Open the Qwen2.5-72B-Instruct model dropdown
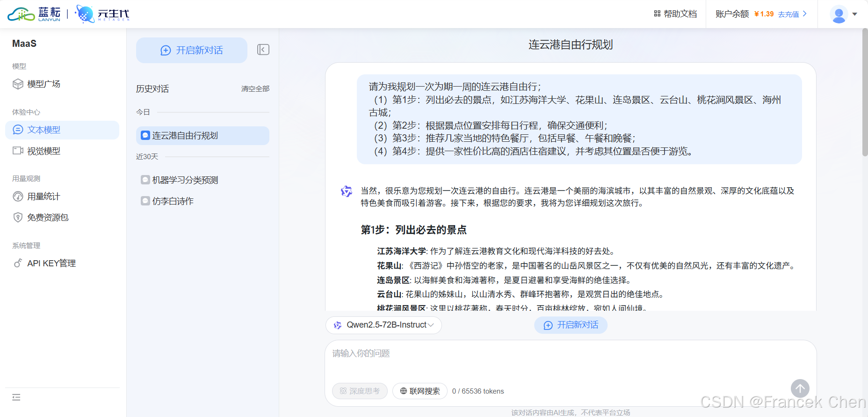The height and width of the screenshot is (417, 868). (x=383, y=325)
